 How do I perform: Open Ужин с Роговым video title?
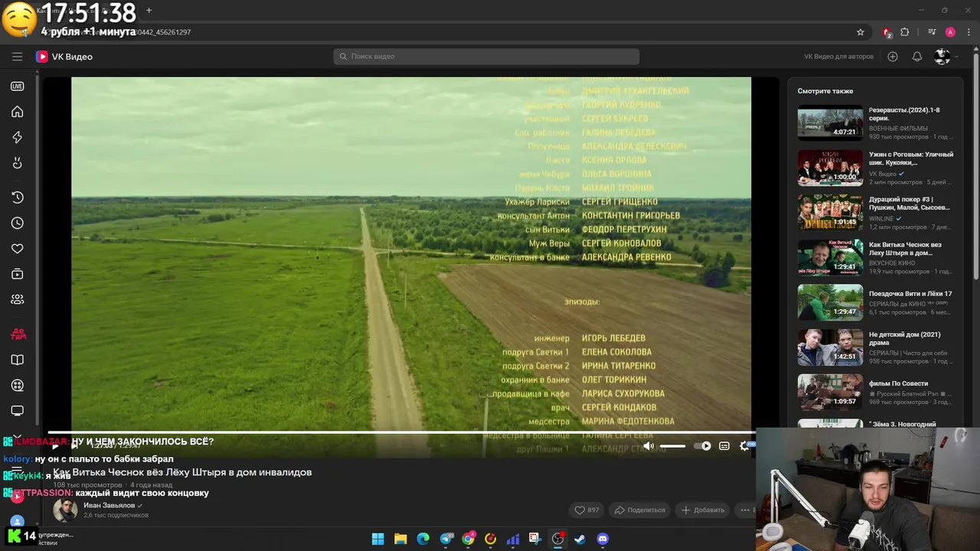[911, 158]
